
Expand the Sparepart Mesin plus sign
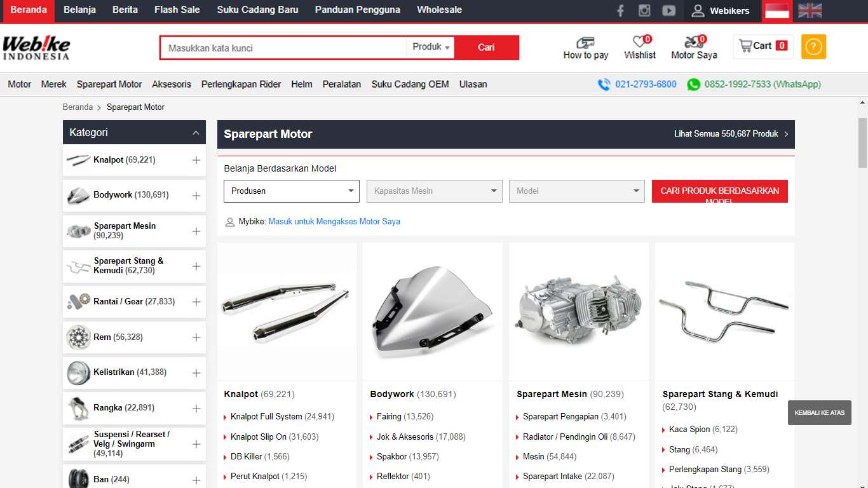click(196, 231)
